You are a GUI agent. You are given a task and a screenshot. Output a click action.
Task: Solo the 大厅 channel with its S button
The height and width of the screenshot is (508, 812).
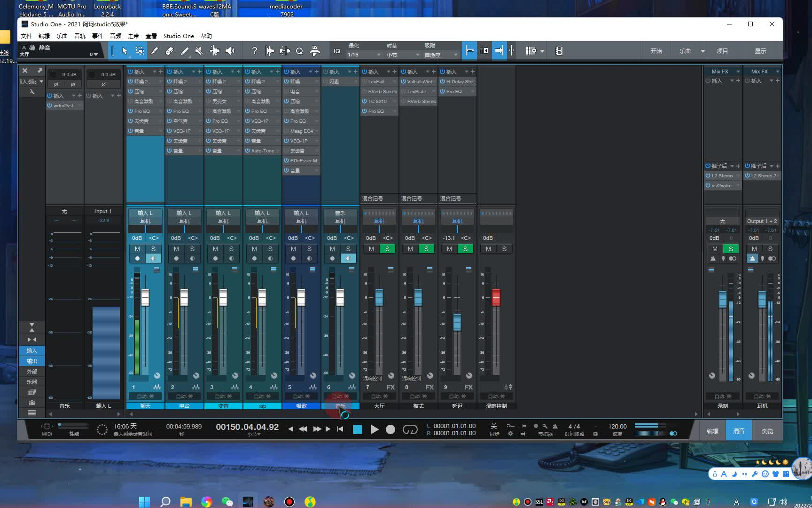pyautogui.click(x=387, y=249)
